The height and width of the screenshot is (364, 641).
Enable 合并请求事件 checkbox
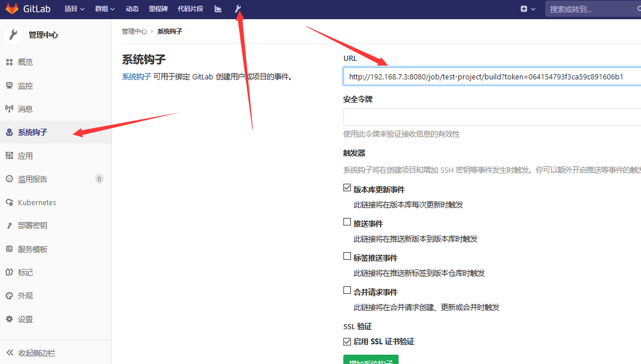tap(347, 290)
